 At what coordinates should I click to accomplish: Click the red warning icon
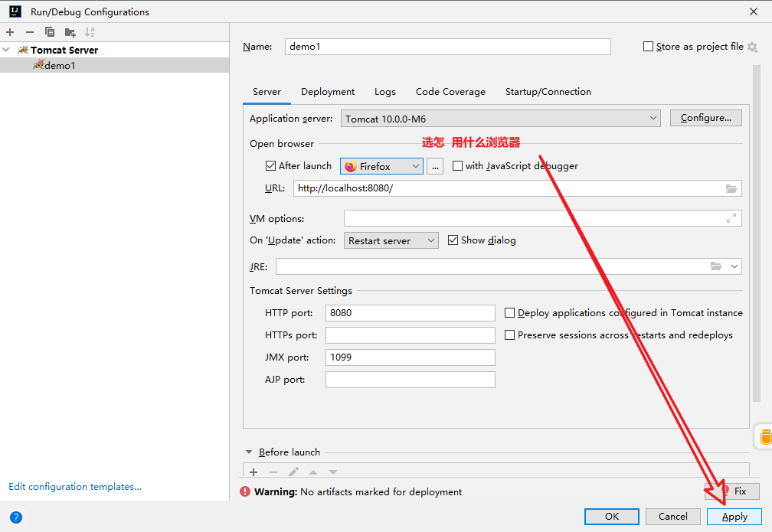click(245, 491)
